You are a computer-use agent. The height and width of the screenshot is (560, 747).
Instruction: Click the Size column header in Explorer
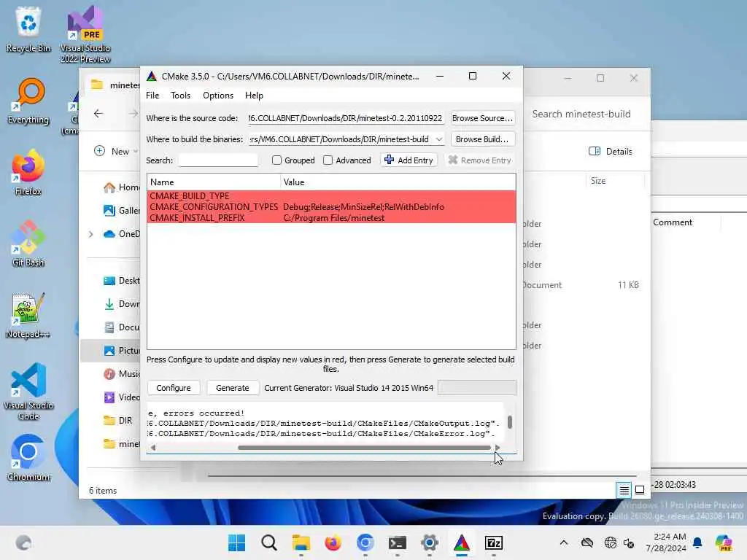coord(598,181)
